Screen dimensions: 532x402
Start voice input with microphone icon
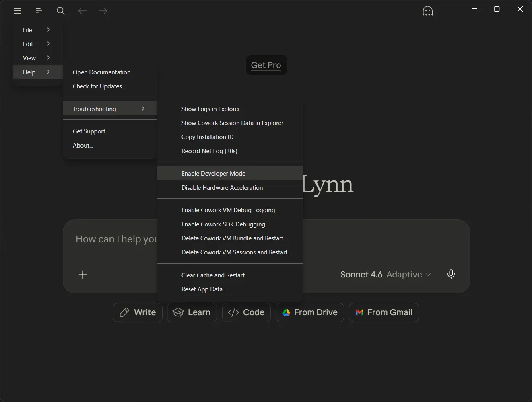(x=451, y=275)
